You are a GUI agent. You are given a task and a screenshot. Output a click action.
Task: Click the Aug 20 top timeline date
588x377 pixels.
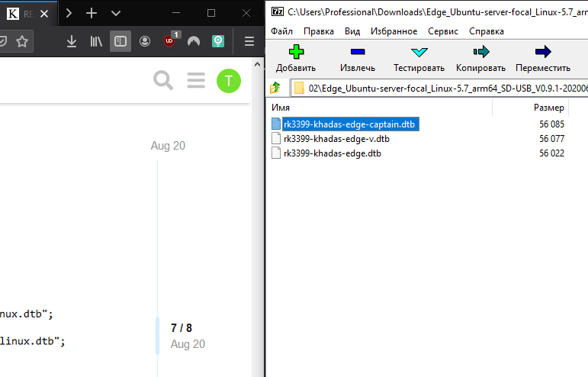(x=168, y=146)
